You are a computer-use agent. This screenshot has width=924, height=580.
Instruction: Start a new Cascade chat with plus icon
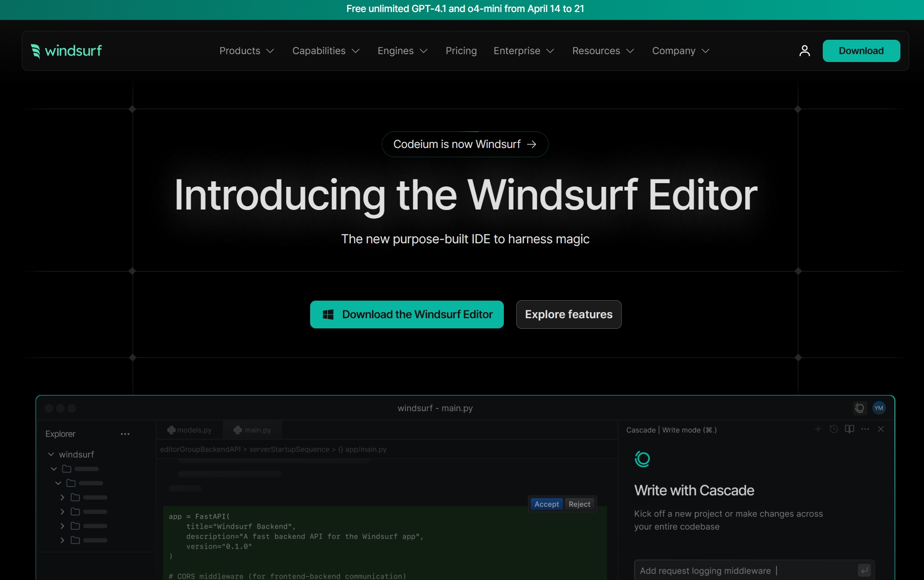coord(818,429)
